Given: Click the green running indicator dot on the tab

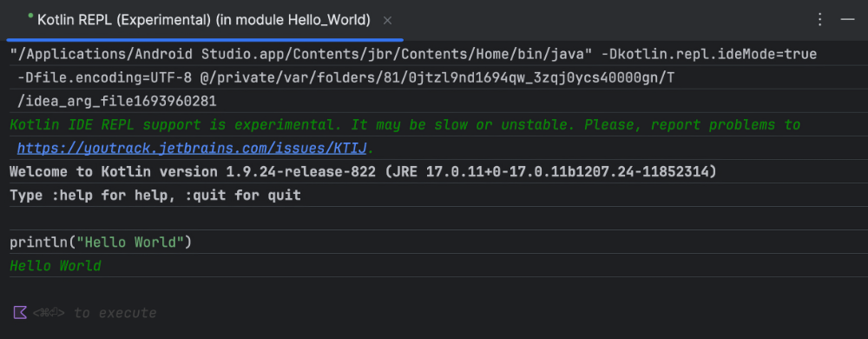Looking at the screenshot, I should click(x=31, y=16).
